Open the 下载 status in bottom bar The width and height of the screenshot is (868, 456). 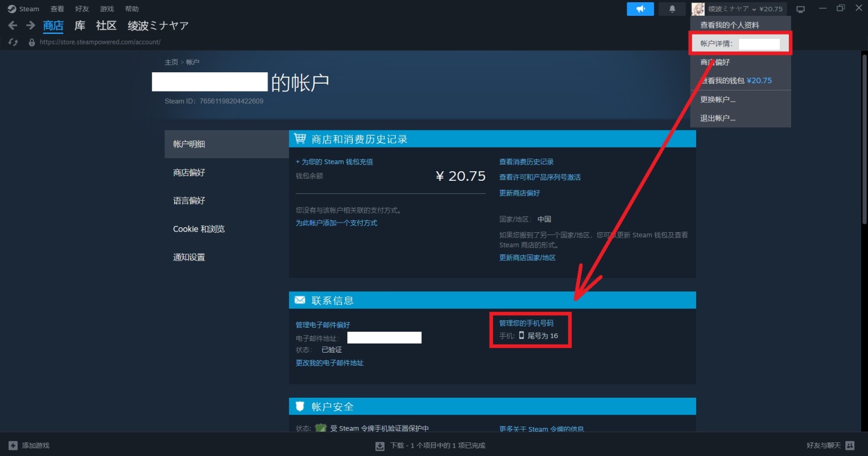point(438,446)
